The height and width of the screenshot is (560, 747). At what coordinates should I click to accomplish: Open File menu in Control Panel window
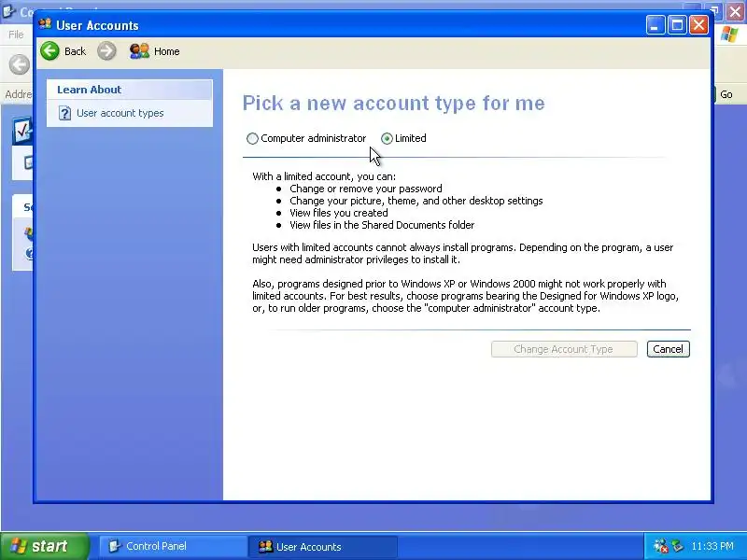pos(16,35)
